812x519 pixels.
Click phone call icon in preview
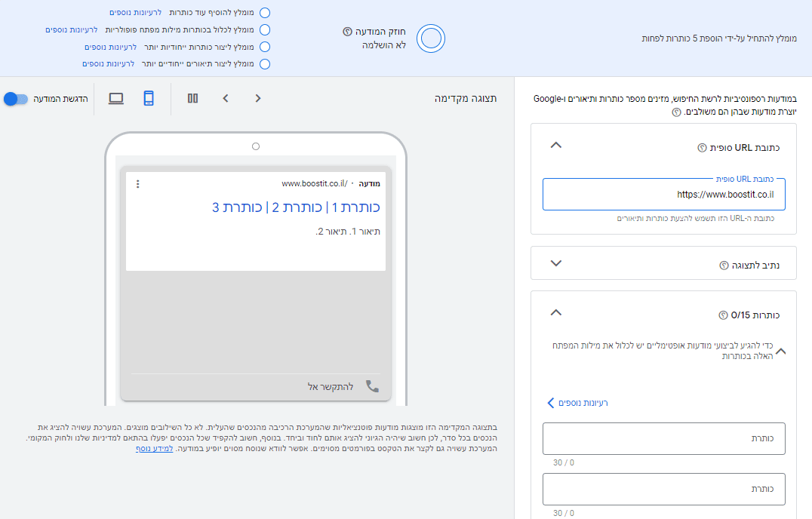(x=372, y=386)
